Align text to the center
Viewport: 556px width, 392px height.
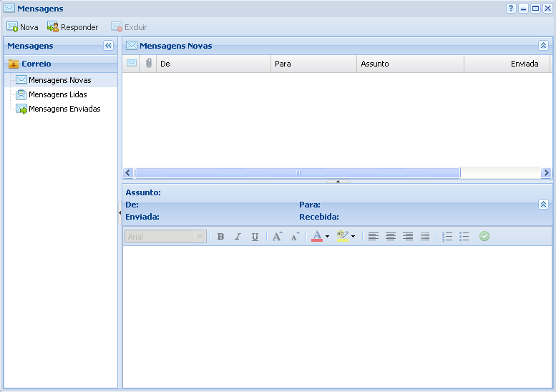coord(391,237)
